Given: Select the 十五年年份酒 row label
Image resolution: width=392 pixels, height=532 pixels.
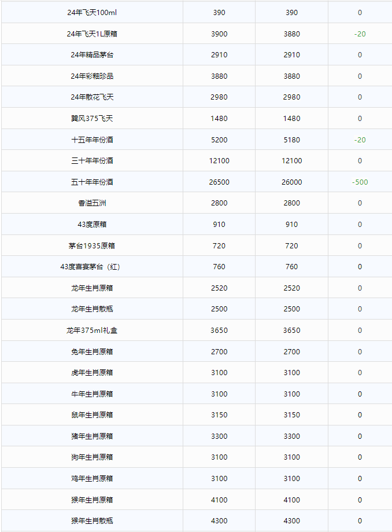Looking at the screenshot, I should tap(92, 140).
